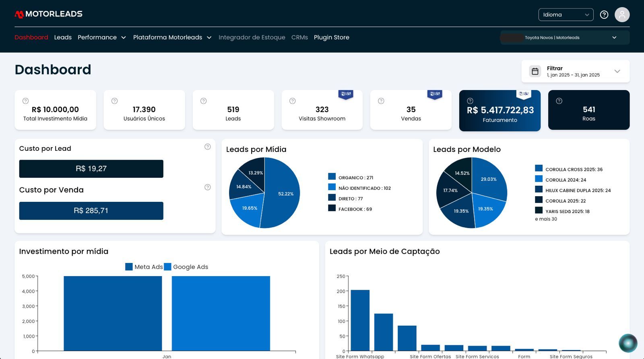
Task: Show info tooltip on Custo por Lead
Action: [x=208, y=147]
